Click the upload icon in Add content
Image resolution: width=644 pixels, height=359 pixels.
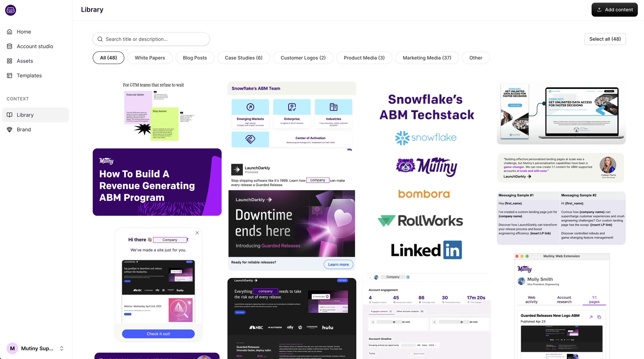tap(599, 10)
